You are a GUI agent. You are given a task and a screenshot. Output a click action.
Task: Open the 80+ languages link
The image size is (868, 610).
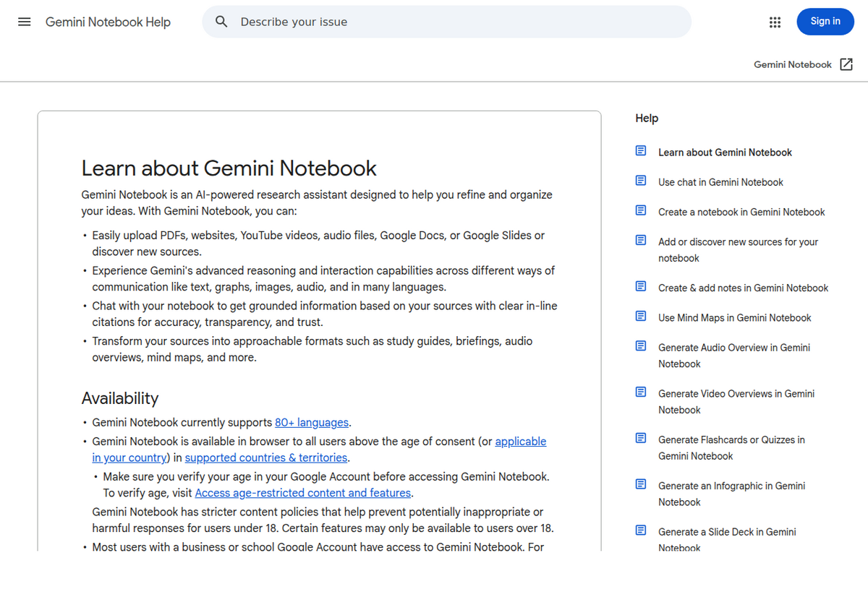[x=312, y=422]
